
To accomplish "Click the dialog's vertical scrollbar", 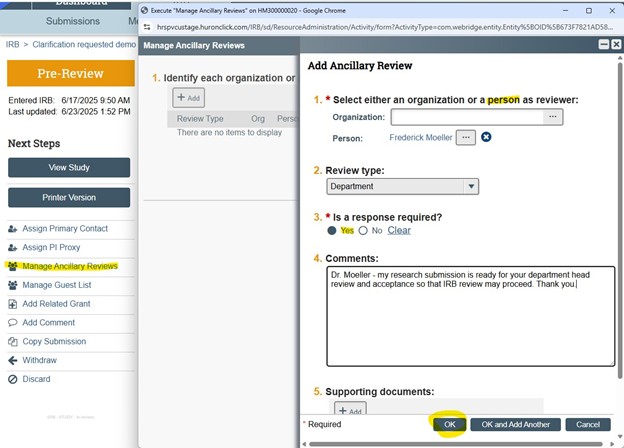I will tap(620, 219).
